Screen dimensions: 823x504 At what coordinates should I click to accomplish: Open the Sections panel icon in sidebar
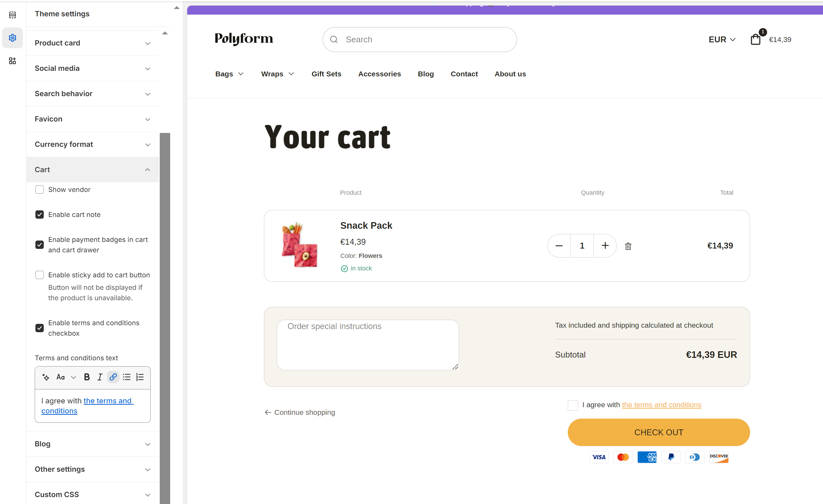[x=13, y=15]
